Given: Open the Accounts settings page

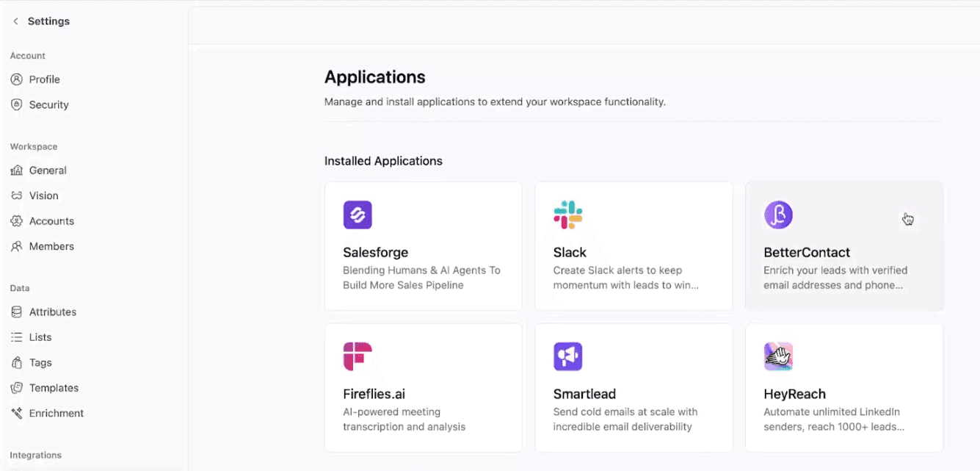Looking at the screenshot, I should pyautogui.click(x=51, y=220).
